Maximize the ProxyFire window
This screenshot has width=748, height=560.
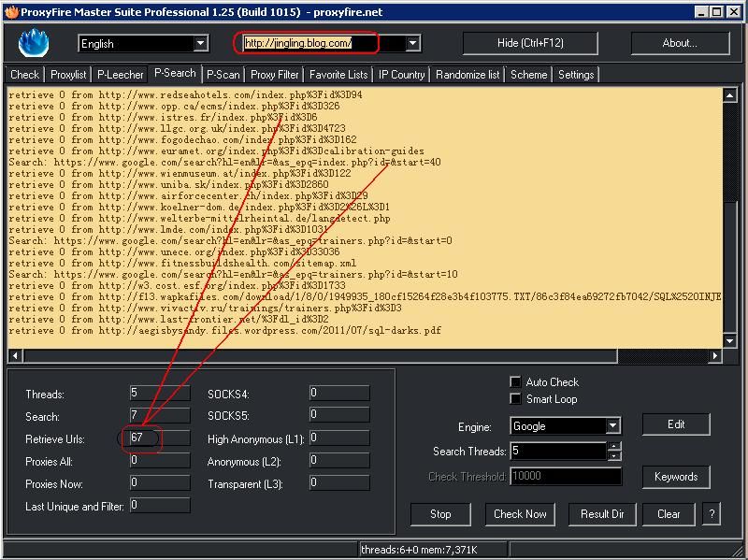pyautogui.click(x=716, y=12)
